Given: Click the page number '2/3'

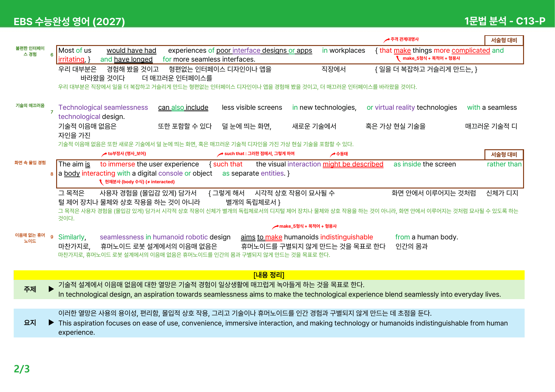Looking at the screenshot, I should pos(22,369).
